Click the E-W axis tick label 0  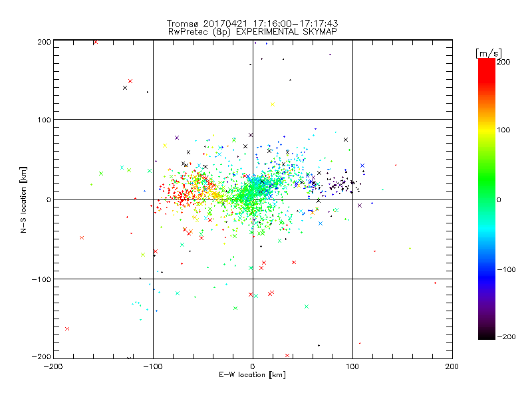253,366
